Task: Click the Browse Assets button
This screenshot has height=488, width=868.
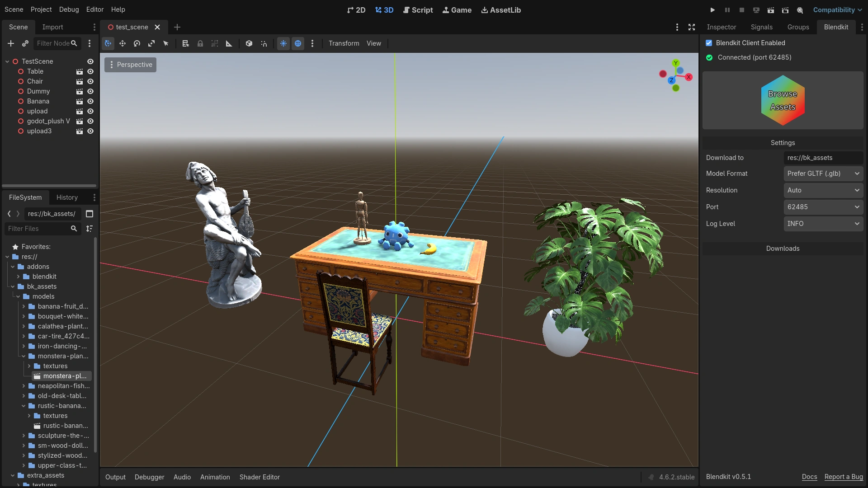Action: [x=783, y=100]
